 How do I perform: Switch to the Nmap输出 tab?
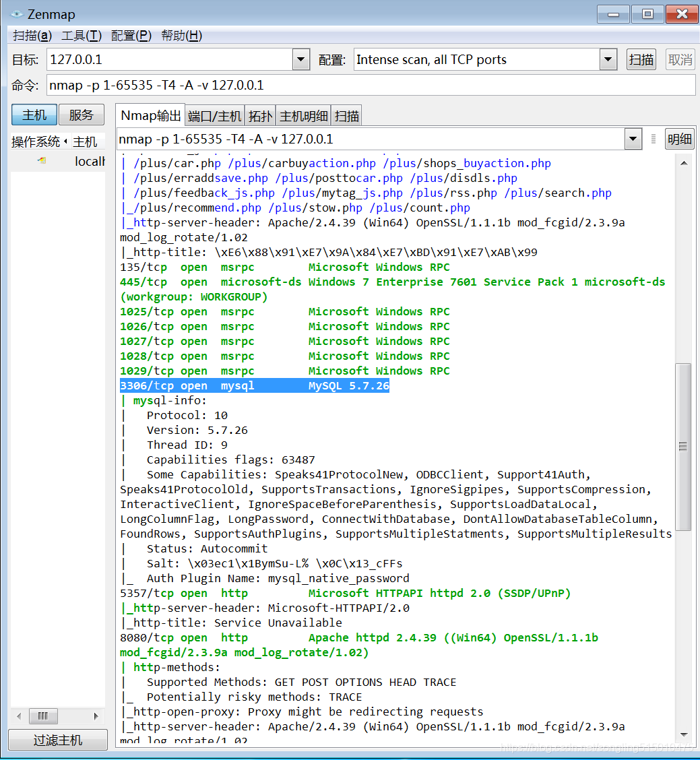[x=150, y=115]
